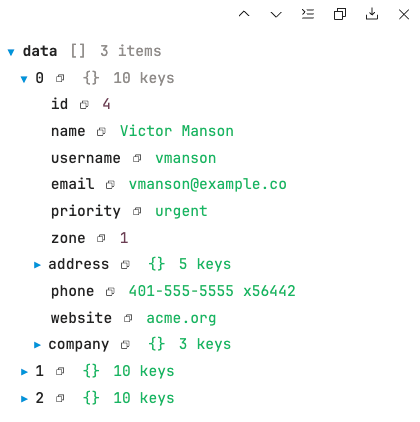Expand item 1 of the data array
Viewport: 420px width, 422px height.
(24, 372)
